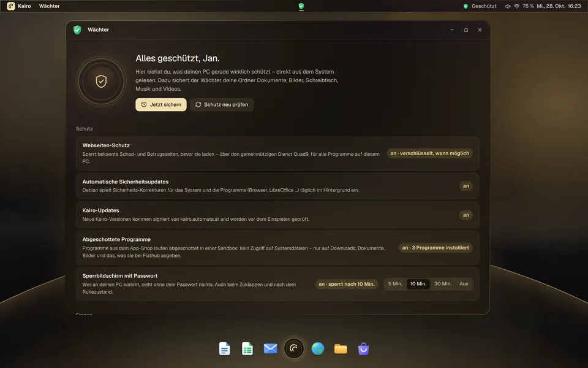Click the muted speaker icon in the top bar
This screenshot has width=588, height=368.
point(508,6)
